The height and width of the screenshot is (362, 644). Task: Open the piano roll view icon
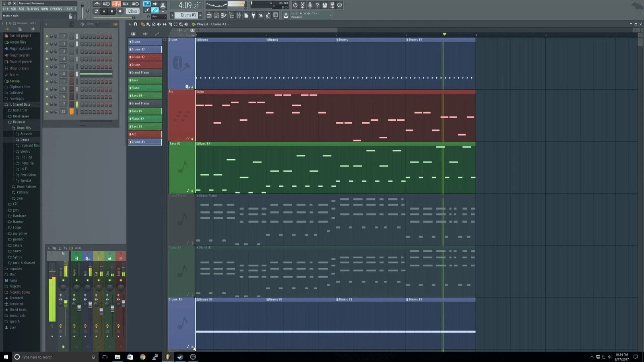coord(224,16)
